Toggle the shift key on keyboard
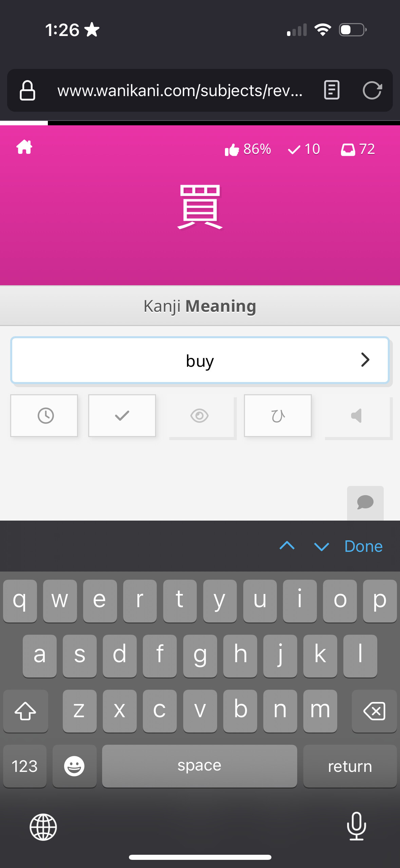The height and width of the screenshot is (868, 400). (26, 710)
